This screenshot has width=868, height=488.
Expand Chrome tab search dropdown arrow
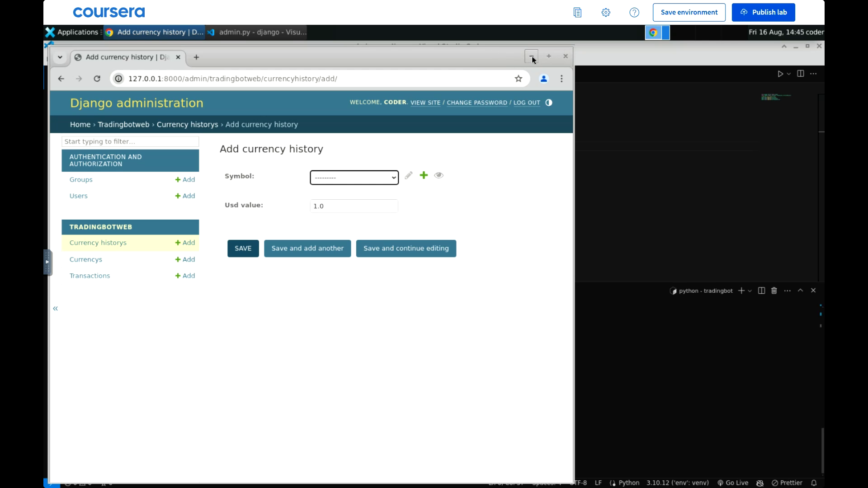point(60,57)
